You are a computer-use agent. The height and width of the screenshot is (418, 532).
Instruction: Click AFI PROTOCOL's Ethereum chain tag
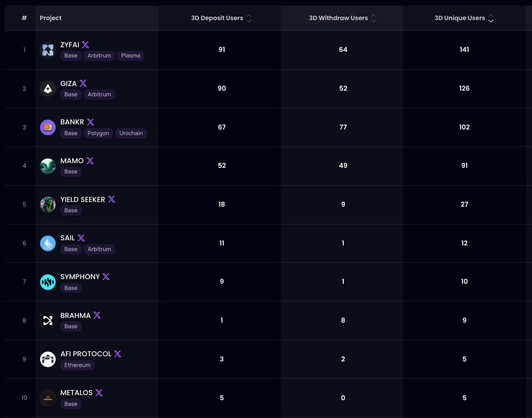click(x=78, y=365)
